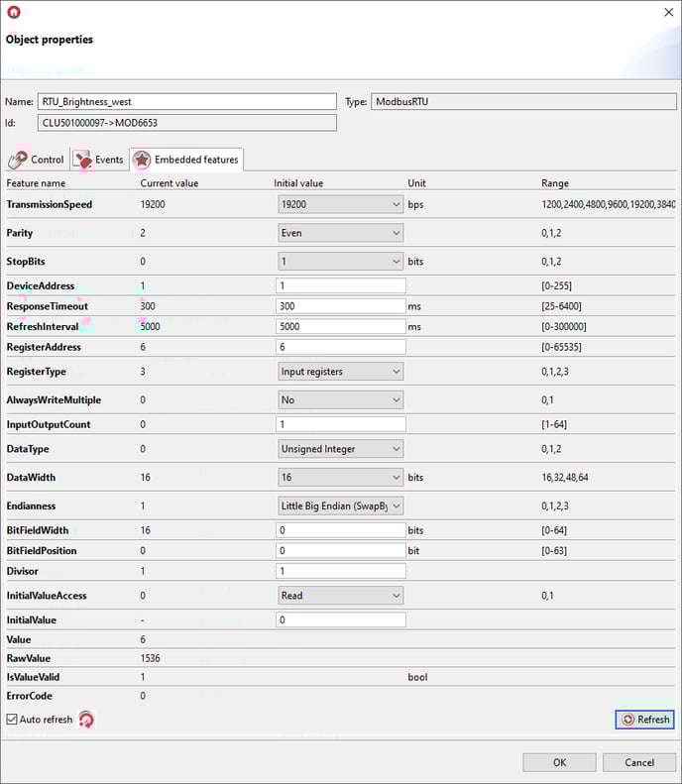682x784 pixels.
Task: Click the BitFieldWidth initial value field
Action: (x=340, y=530)
